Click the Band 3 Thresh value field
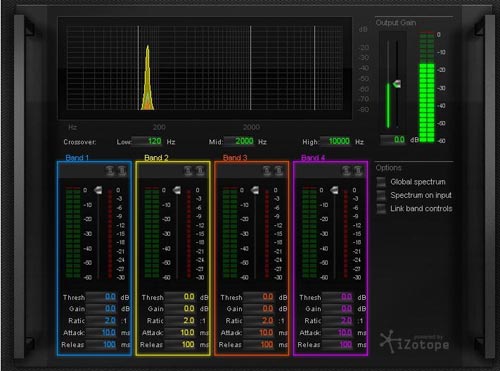500x371 pixels. 259,297
